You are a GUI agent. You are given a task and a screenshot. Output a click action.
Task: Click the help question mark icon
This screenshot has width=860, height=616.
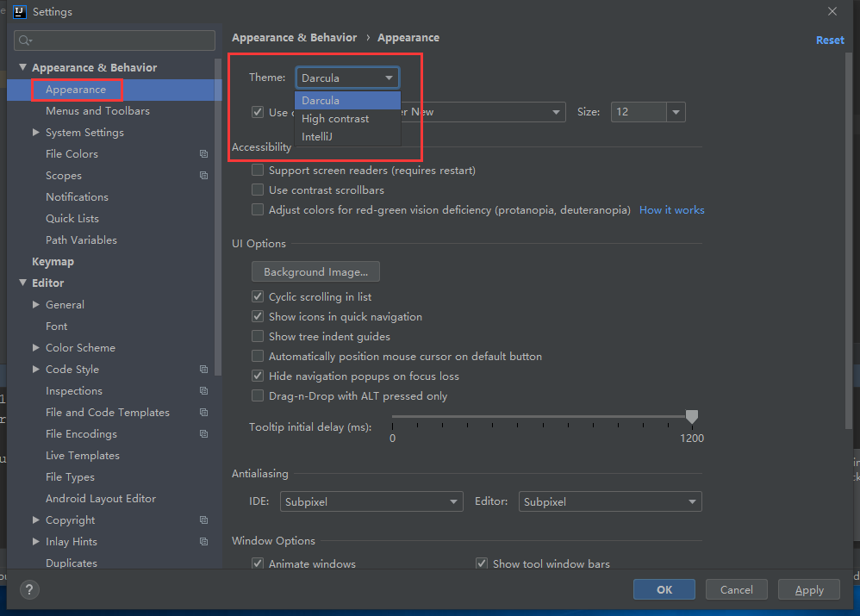point(29,589)
